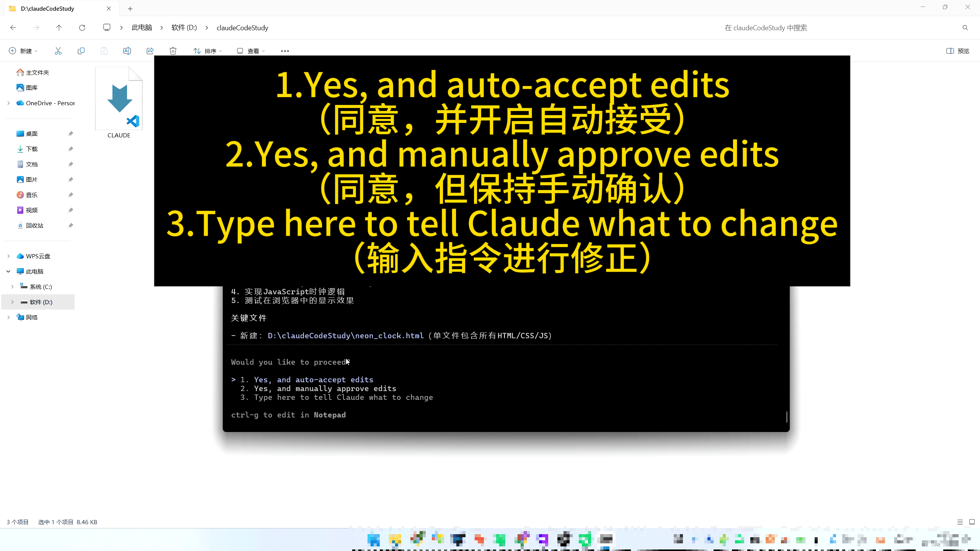The width and height of the screenshot is (980, 551).
Task: Open a new tab with plus button
Action: click(x=130, y=8)
